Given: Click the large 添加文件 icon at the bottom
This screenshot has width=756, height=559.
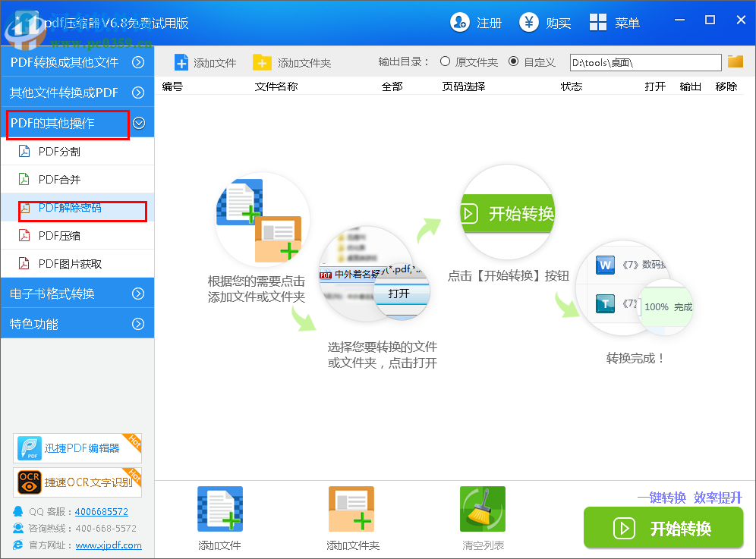Looking at the screenshot, I should click(x=219, y=508).
